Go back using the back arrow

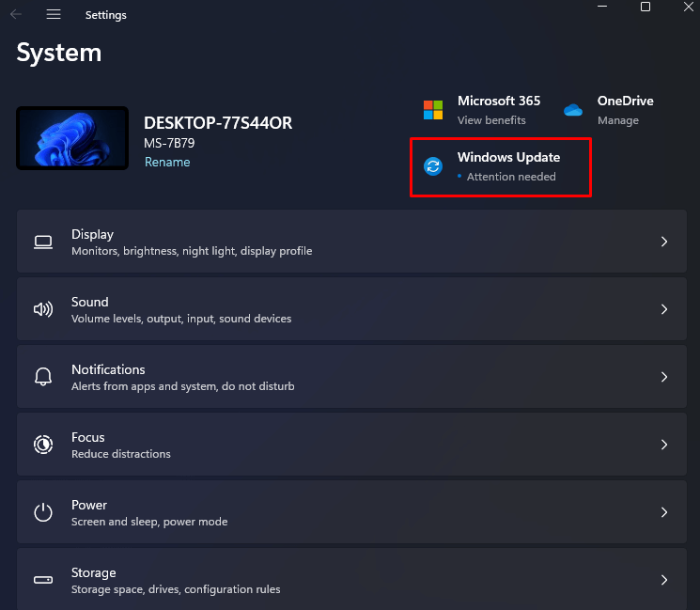tap(16, 14)
